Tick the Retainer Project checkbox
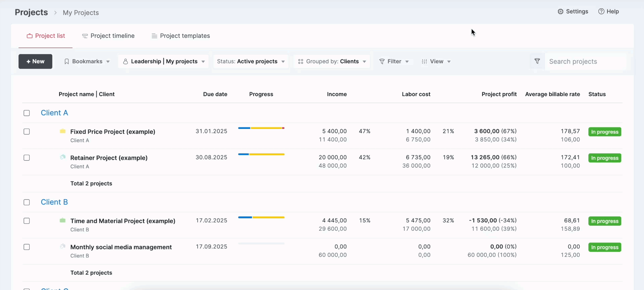Image resolution: width=644 pixels, height=290 pixels. pyautogui.click(x=27, y=158)
